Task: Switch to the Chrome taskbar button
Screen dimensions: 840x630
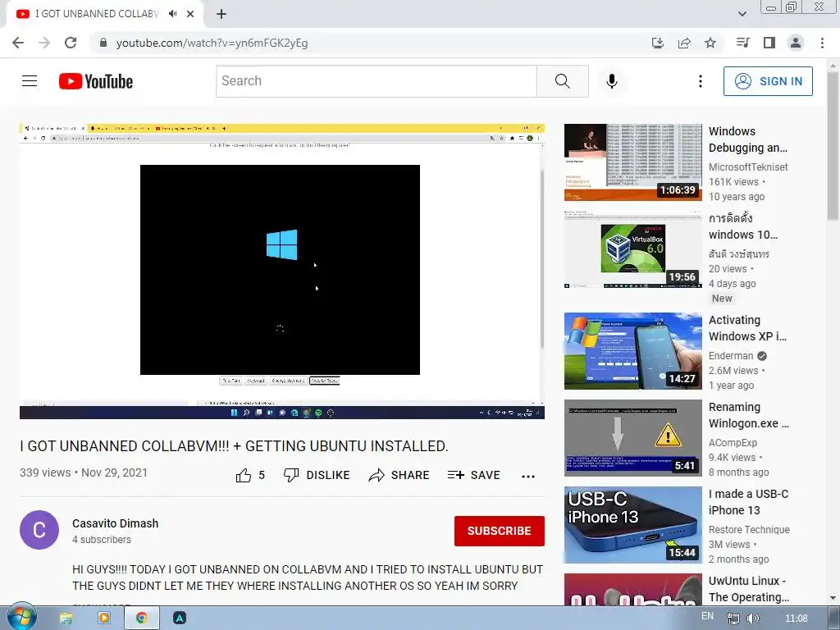Action: 142,619
